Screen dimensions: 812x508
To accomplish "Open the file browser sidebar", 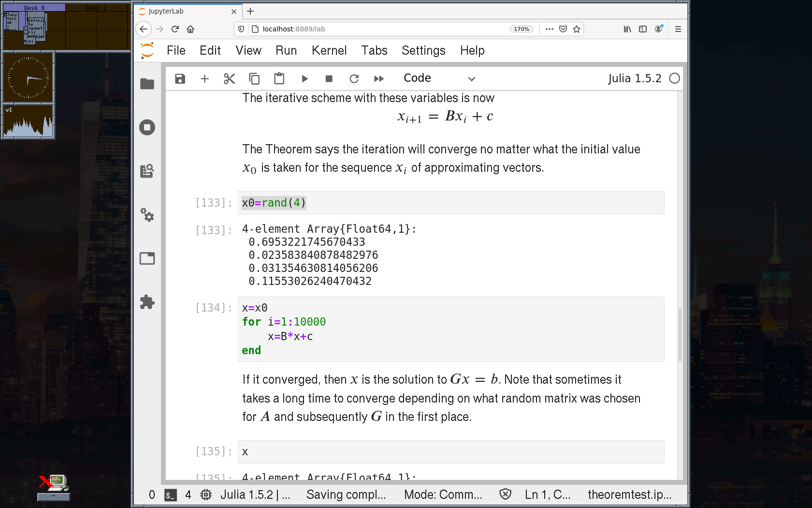I will coord(147,84).
